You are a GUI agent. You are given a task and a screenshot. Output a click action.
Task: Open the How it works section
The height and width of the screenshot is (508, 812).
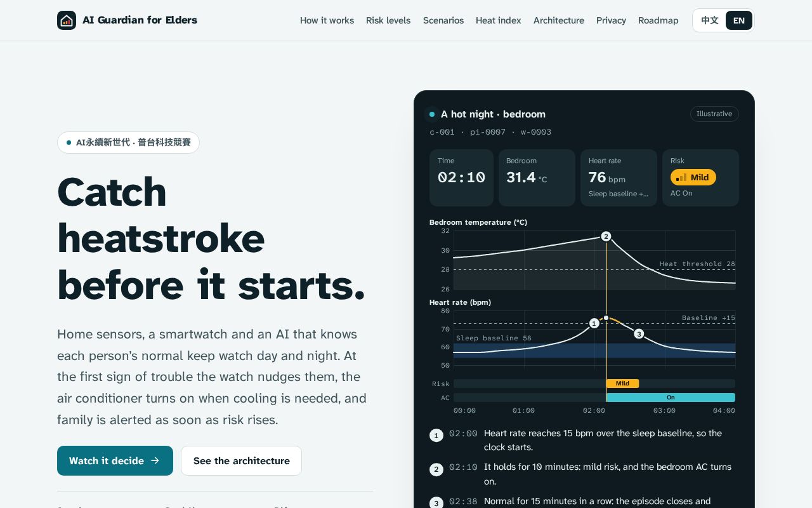click(327, 20)
